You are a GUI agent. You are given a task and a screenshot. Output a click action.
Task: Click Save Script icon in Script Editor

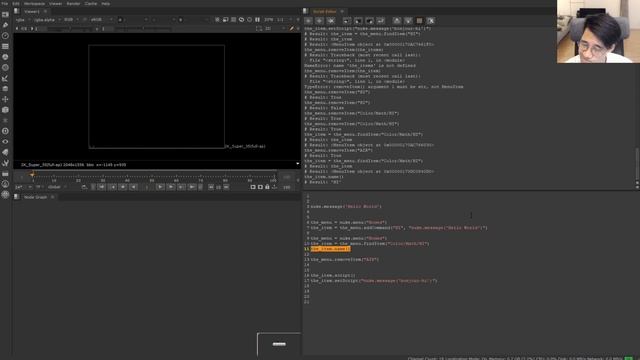(x=369, y=20)
